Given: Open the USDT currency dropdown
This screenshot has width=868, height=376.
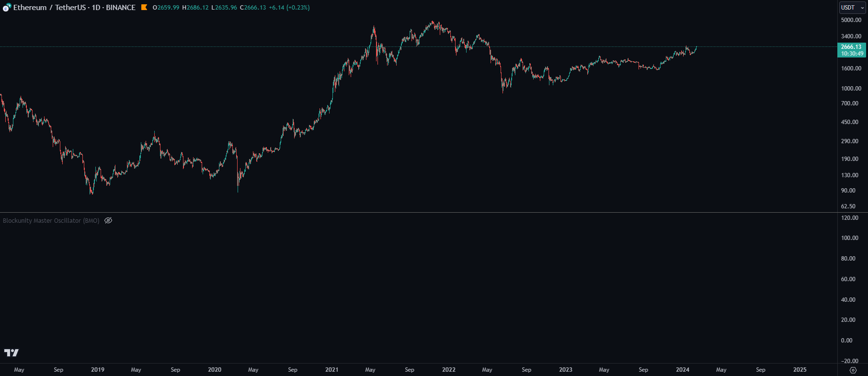Looking at the screenshot, I should [x=852, y=8].
